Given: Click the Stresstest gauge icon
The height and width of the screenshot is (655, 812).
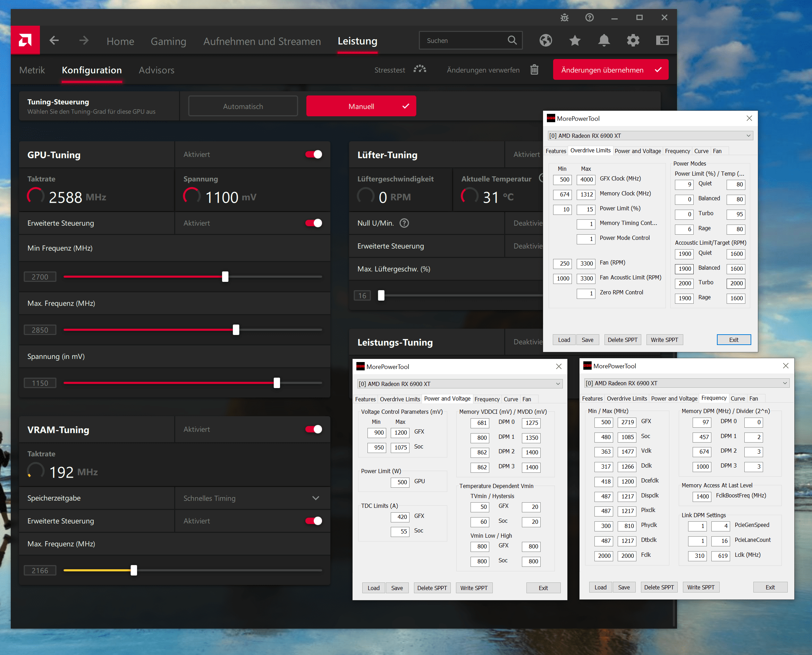Looking at the screenshot, I should (x=420, y=69).
